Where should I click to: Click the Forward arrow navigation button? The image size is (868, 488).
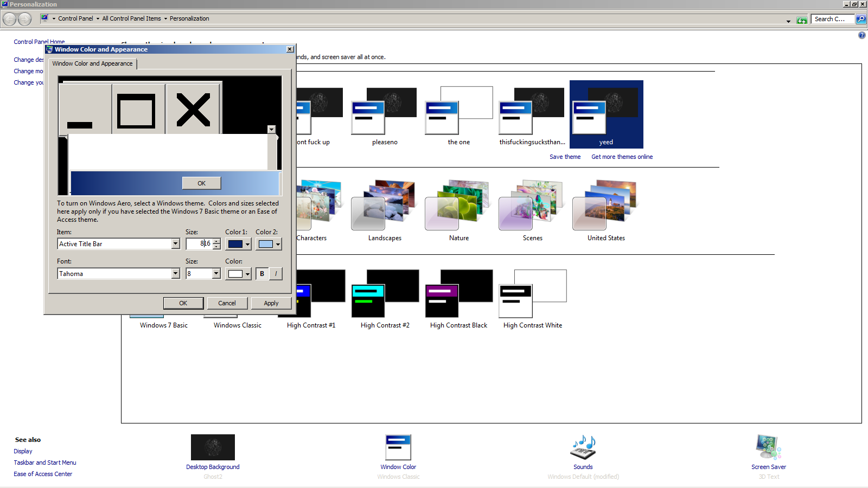(x=25, y=20)
